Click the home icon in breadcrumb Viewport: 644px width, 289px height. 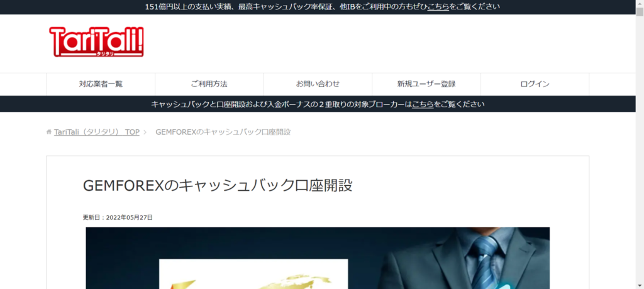point(49,132)
